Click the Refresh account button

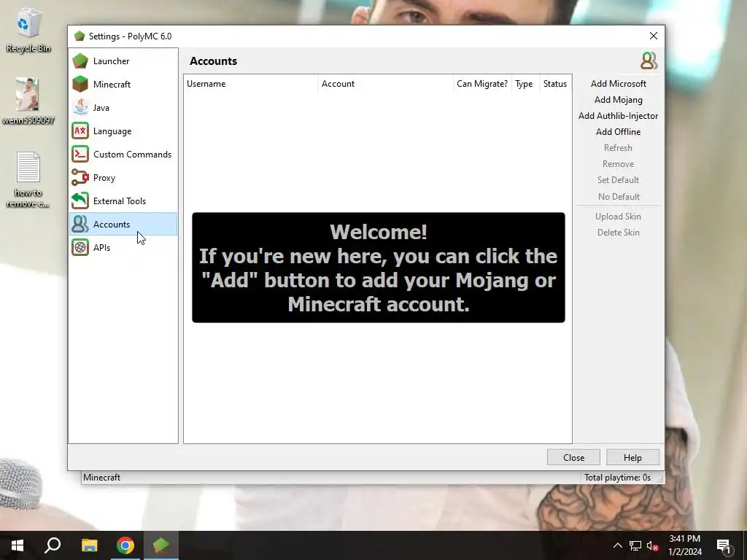(x=619, y=148)
